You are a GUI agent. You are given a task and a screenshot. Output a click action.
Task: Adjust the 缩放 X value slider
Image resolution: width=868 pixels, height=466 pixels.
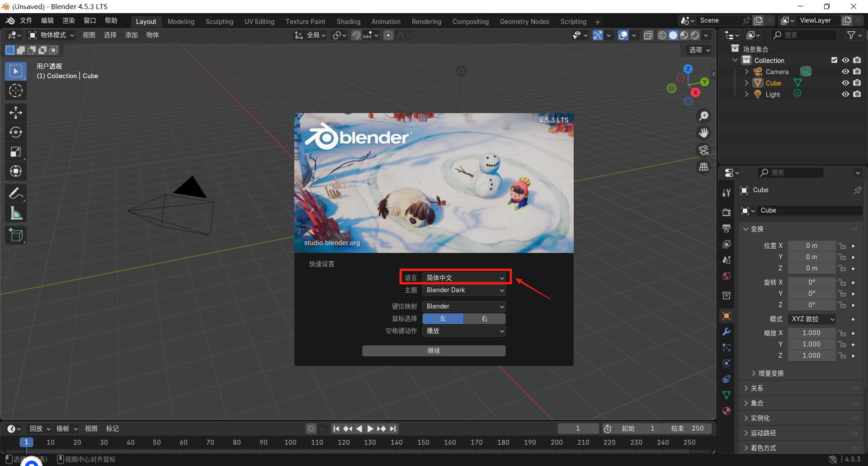(x=811, y=333)
